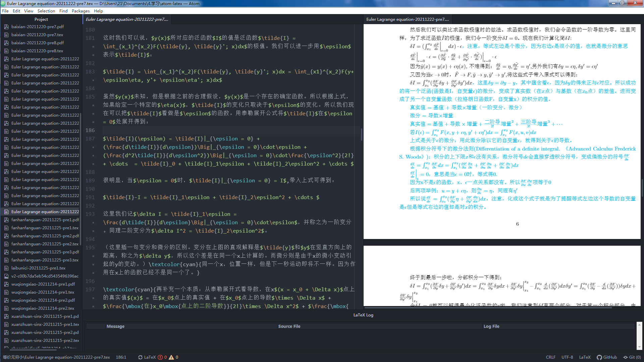This screenshot has height=362, width=644.
Task: Click the LaTeX Log panel title
Action: (x=363, y=315)
